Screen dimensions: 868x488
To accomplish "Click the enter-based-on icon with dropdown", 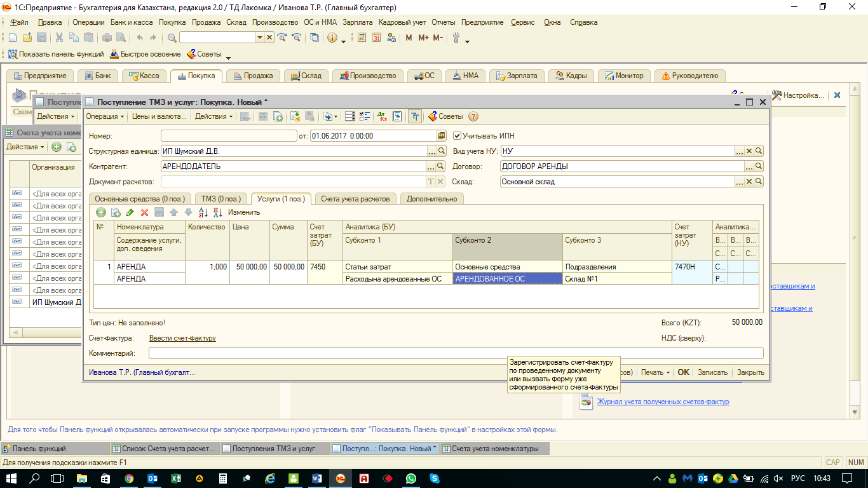I will [330, 116].
